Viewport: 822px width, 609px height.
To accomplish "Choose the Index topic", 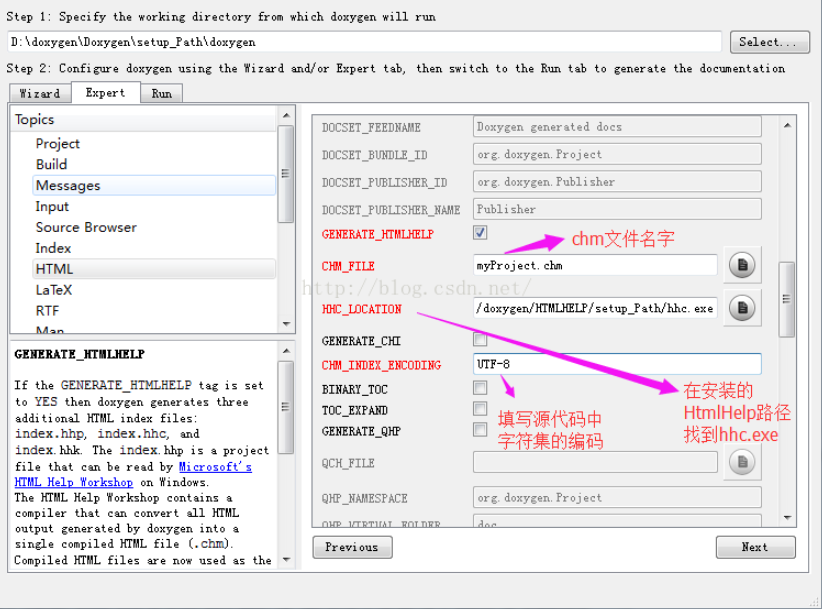I will coord(53,248).
